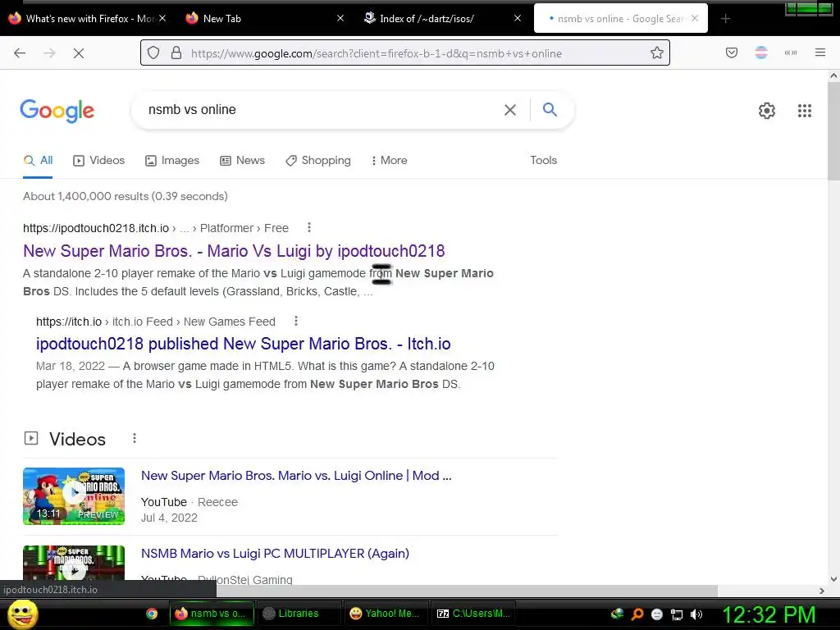Open options for itch.io Feed result
This screenshot has height=630, width=840.
[295, 321]
